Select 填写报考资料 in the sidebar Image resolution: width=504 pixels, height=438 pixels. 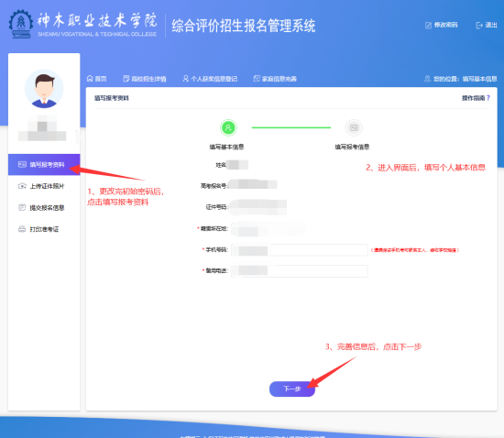click(x=44, y=165)
